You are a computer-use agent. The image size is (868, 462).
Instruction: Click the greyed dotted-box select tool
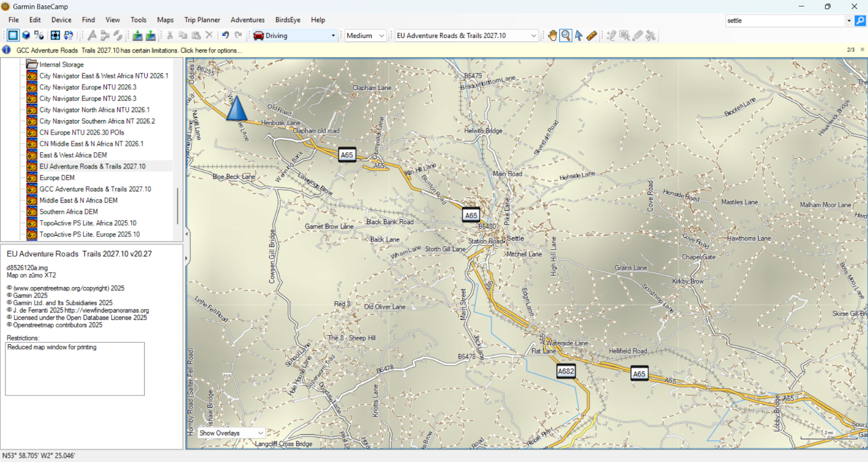coord(624,35)
